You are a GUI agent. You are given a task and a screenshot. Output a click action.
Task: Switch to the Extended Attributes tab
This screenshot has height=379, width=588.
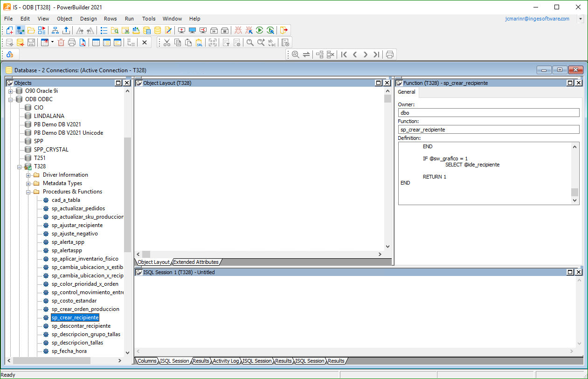[195, 262]
